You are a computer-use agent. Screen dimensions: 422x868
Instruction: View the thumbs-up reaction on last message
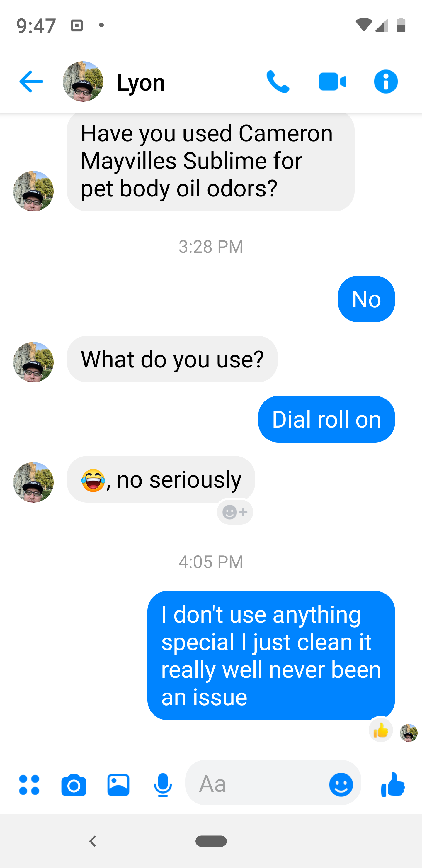381,730
